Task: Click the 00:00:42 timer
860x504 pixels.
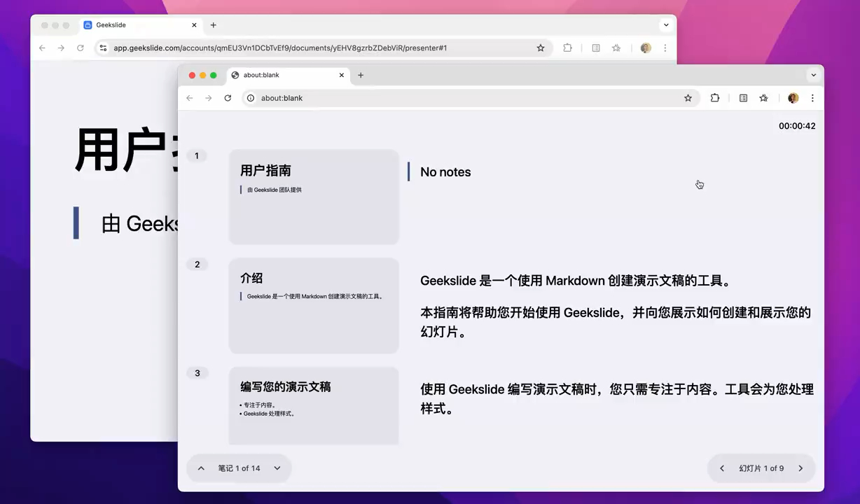Action: tap(797, 126)
